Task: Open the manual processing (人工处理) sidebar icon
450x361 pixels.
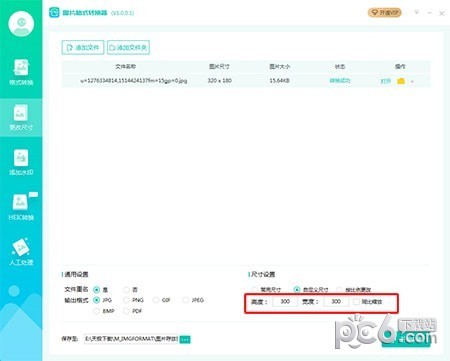Action: [21, 252]
